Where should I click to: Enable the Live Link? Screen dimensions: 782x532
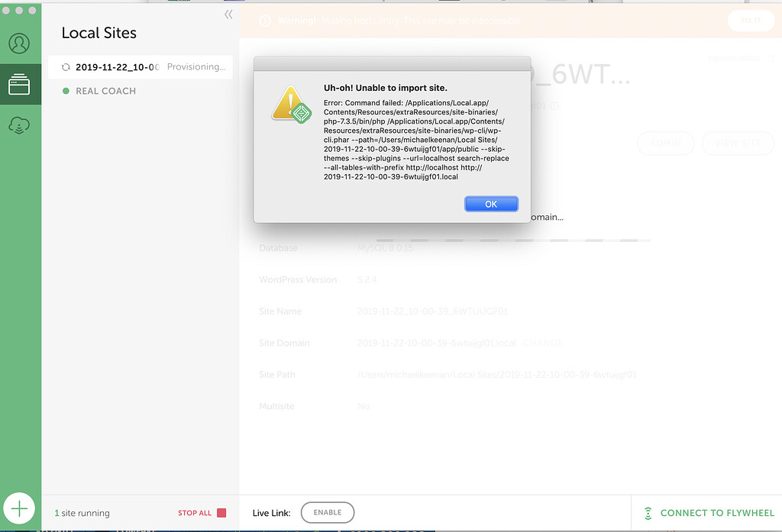[x=328, y=513]
